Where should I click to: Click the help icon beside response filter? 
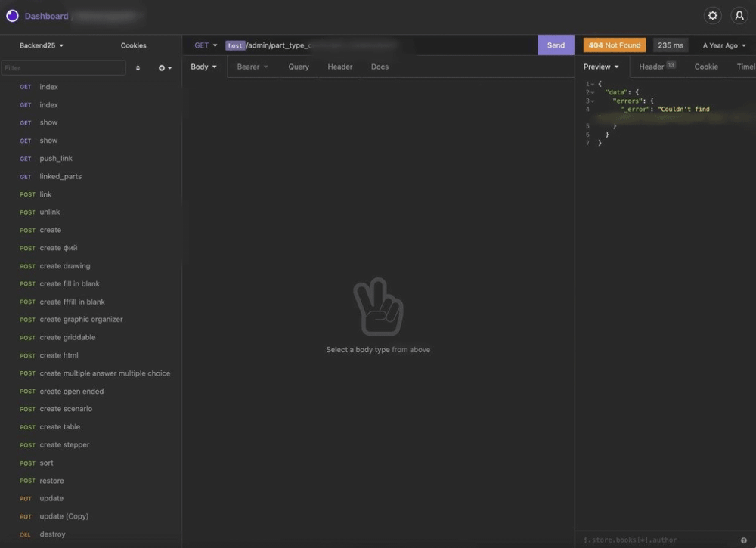[x=744, y=540]
